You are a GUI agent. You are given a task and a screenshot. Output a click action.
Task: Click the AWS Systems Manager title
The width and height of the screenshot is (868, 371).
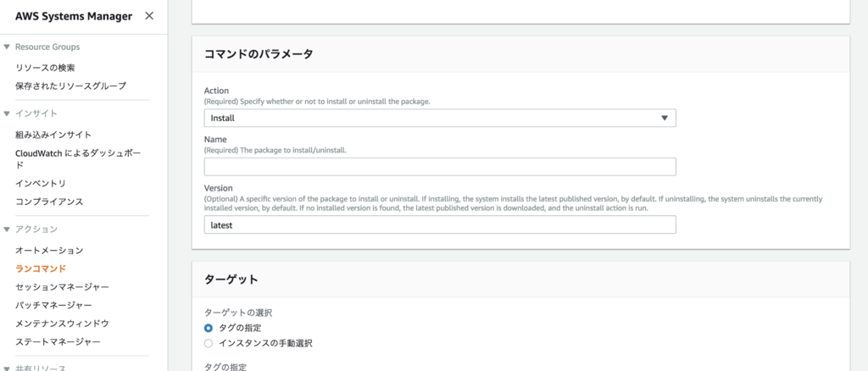coord(74,17)
